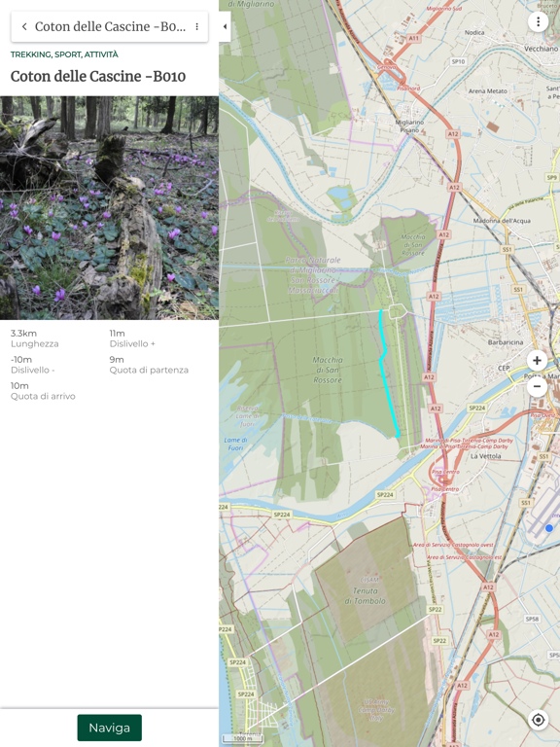
Task: Click the '-10m' Dislivello - value
Action: (x=21, y=359)
